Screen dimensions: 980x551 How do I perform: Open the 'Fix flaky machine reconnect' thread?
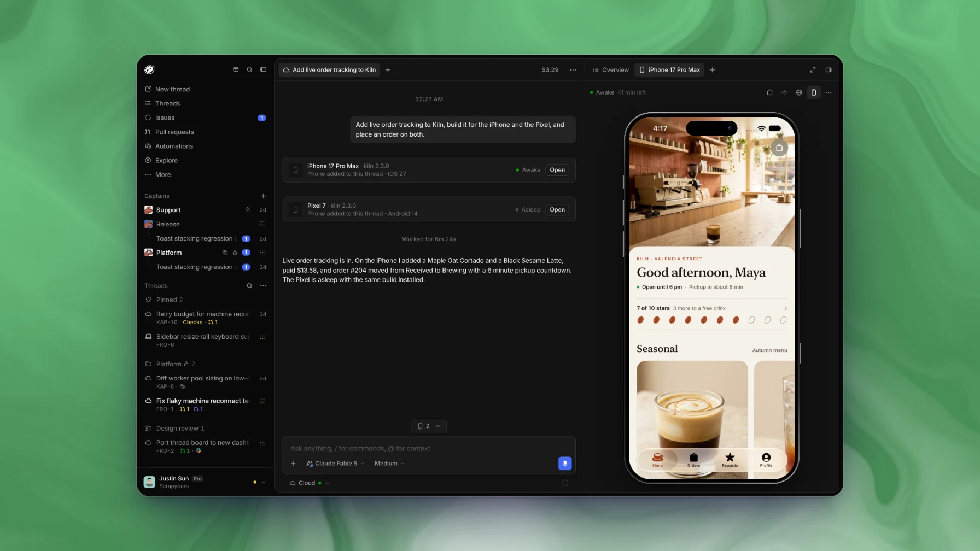click(206, 405)
